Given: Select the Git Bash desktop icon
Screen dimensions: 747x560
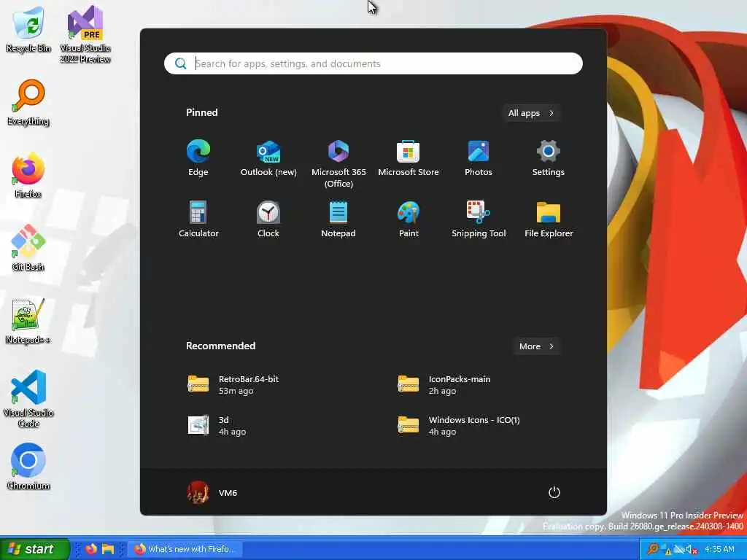Looking at the screenshot, I should click(28, 248).
